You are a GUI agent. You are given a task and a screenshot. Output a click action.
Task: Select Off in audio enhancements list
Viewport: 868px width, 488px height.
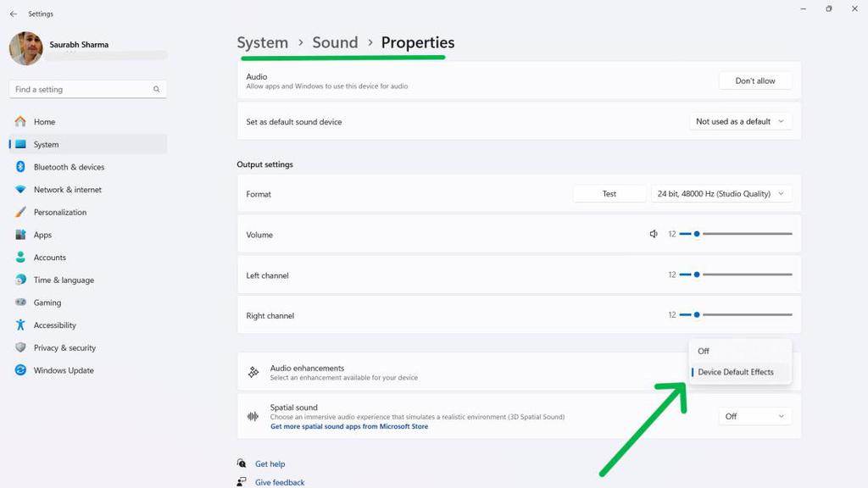(704, 351)
